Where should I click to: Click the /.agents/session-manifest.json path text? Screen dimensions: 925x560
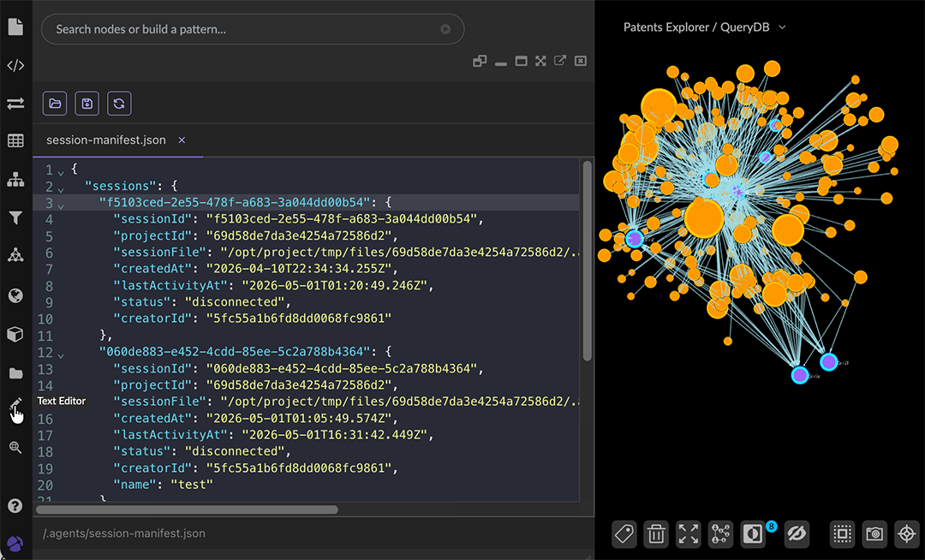pos(124,533)
